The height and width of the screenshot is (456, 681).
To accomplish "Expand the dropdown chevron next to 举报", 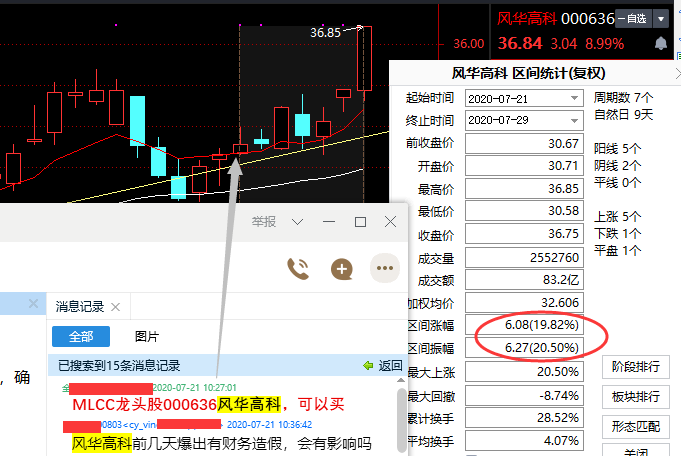I will [298, 222].
